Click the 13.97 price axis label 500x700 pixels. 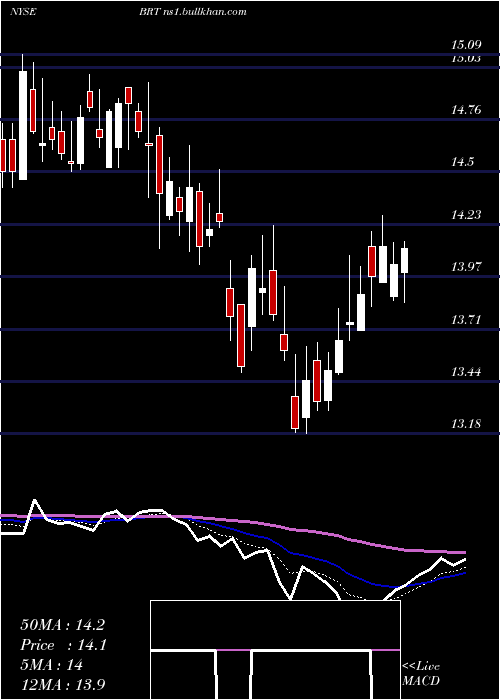(x=466, y=267)
